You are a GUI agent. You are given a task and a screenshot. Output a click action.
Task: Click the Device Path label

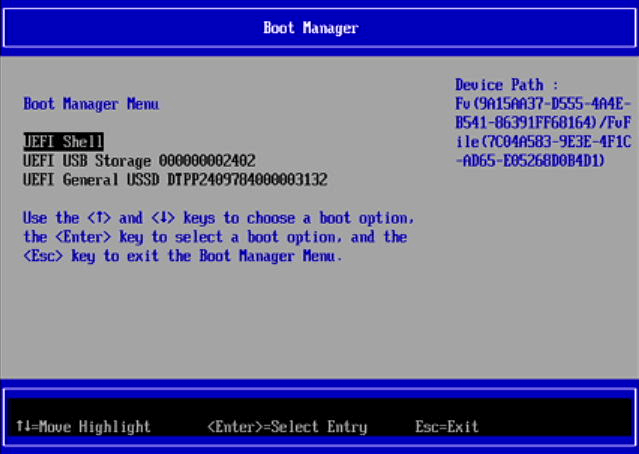(507, 85)
